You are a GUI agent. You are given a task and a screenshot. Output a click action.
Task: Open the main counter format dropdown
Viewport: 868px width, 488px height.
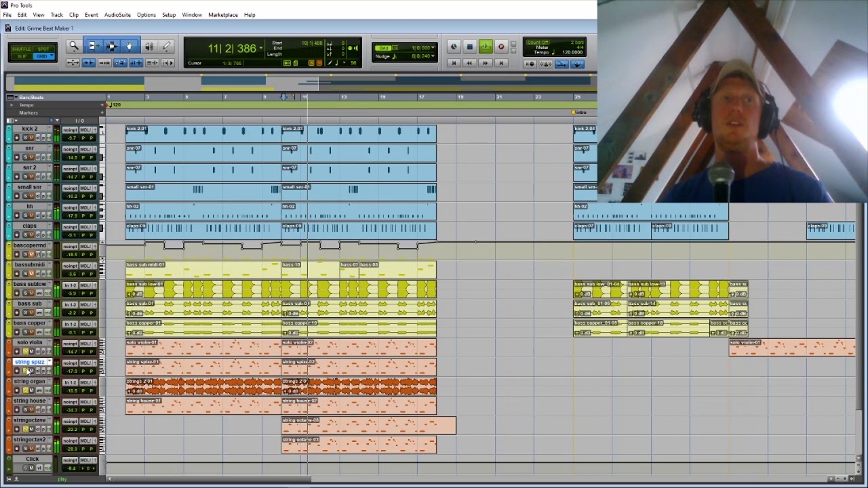(x=262, y=47)
